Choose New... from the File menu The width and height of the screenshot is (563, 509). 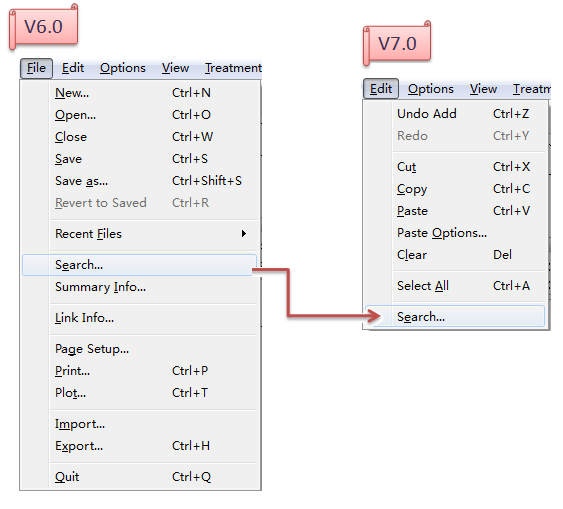[139, 93]
